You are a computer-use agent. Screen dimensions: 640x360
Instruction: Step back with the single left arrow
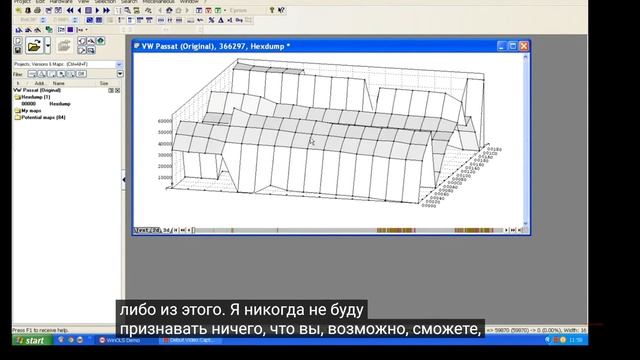[79, 11]
